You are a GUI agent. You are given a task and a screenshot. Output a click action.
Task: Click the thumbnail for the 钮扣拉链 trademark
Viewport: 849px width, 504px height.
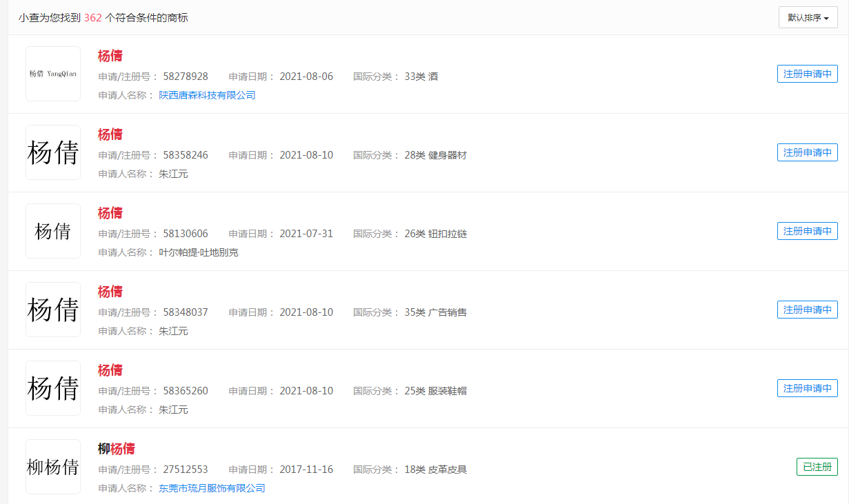point(53,231)
